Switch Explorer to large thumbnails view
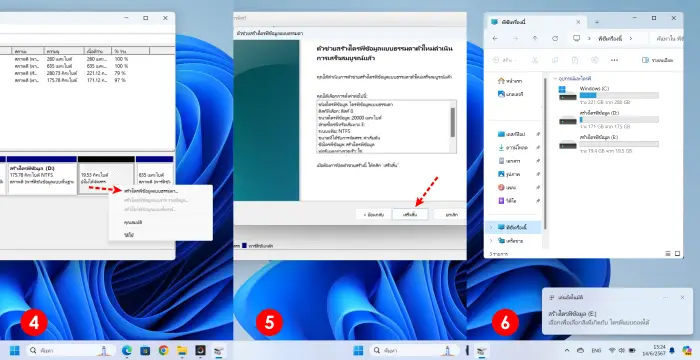Viewport: 700px width, 360px height. pyautogui.click(x=677, y=254)
